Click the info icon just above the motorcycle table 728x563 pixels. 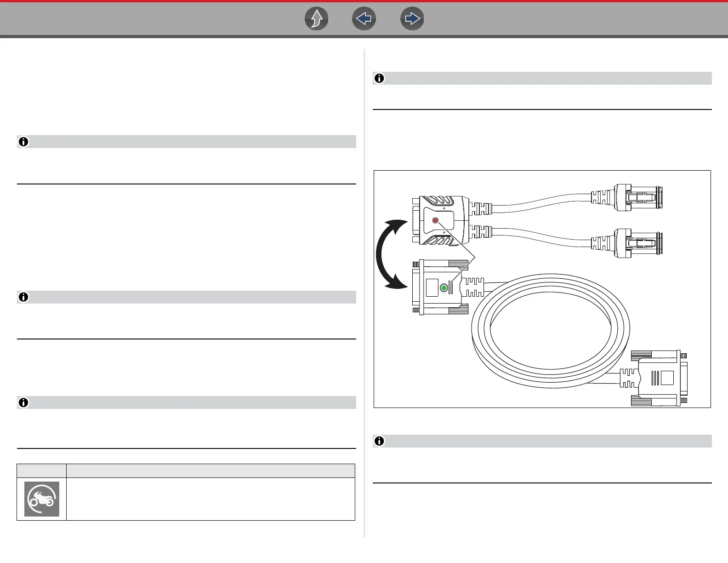(x=23, y=402)
